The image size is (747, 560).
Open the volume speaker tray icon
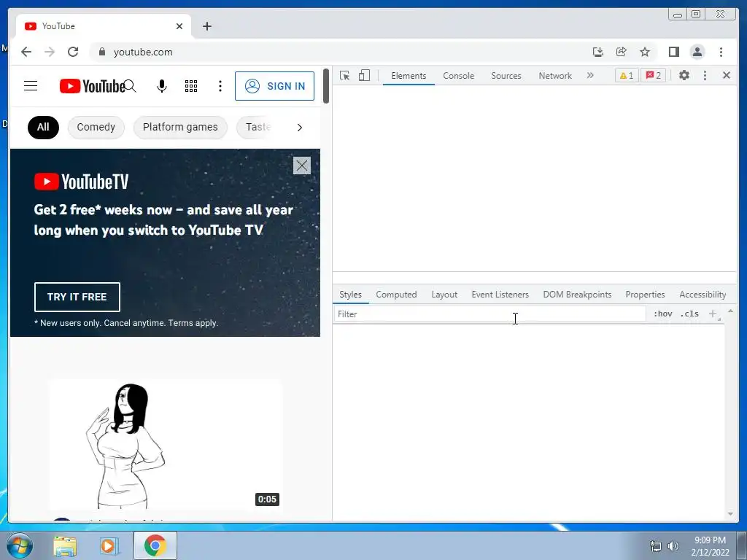(673, 546)
